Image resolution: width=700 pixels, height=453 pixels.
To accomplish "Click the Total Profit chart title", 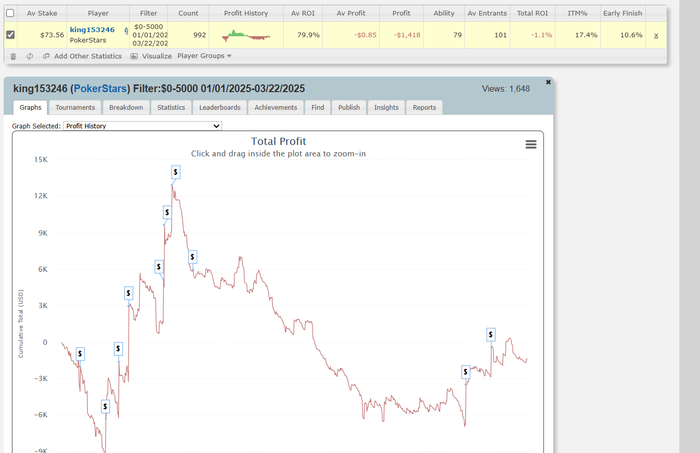I will [279, 141].
